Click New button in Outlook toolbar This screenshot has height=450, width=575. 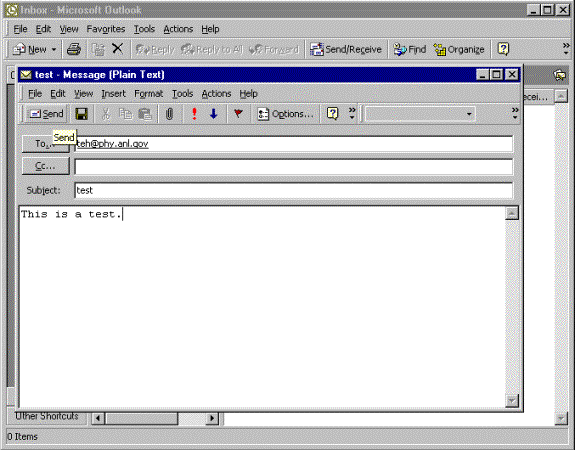30,49
